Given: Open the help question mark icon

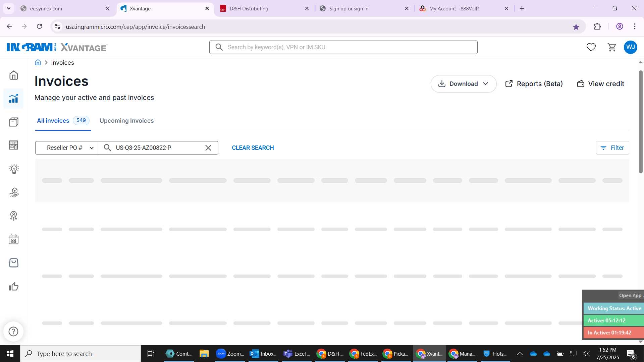Looking at the screenshot, I should tap(13, 331).
